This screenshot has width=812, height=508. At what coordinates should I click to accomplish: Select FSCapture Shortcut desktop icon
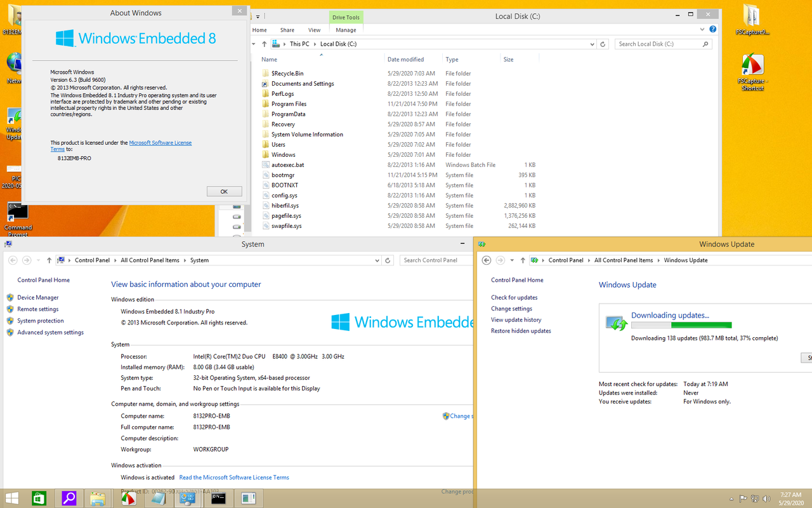click(752, 72)
